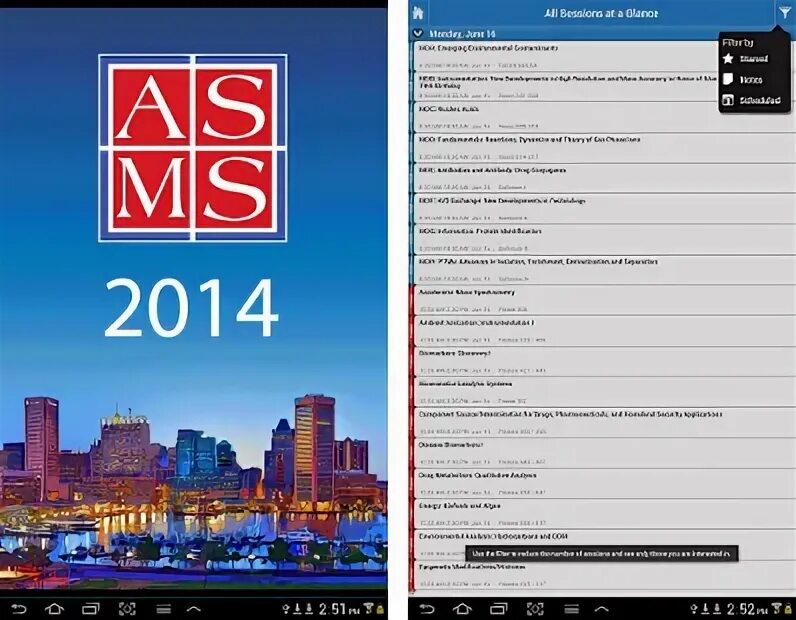Filter sessions by Starred
The image size is (796, 620).
745,58
